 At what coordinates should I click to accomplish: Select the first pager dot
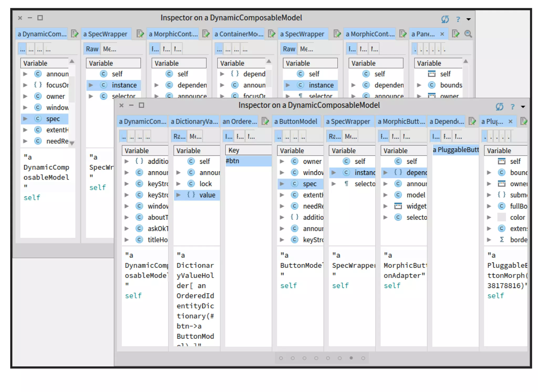(x=281, y=358)
